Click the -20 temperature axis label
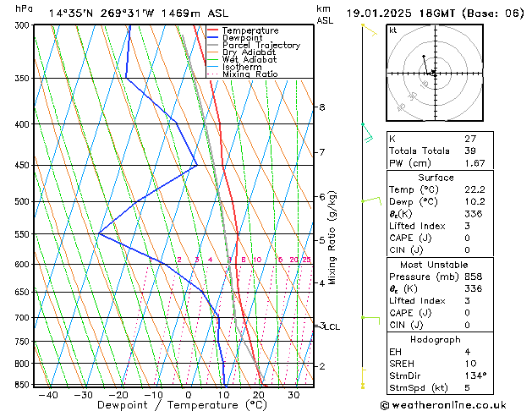 tap(118, 395)
